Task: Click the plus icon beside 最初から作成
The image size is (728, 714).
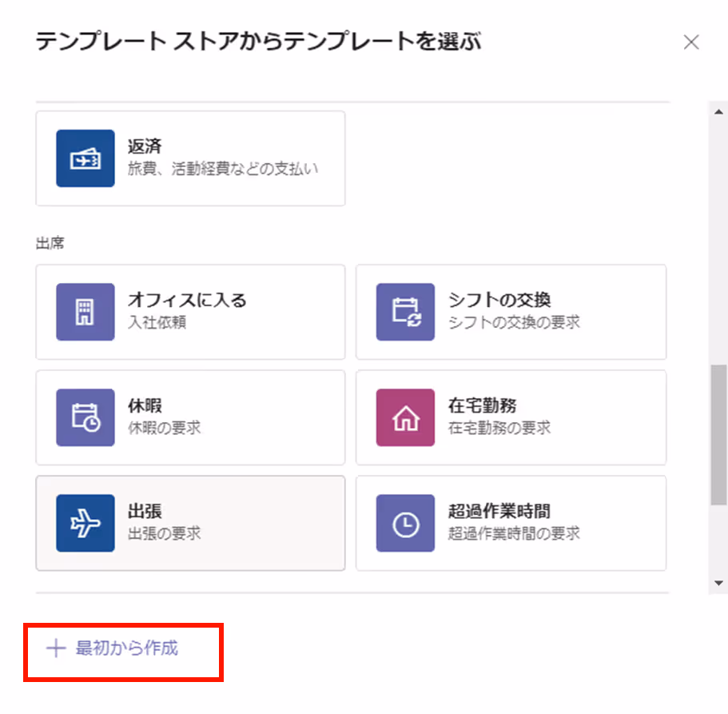Action: point(56,648)
